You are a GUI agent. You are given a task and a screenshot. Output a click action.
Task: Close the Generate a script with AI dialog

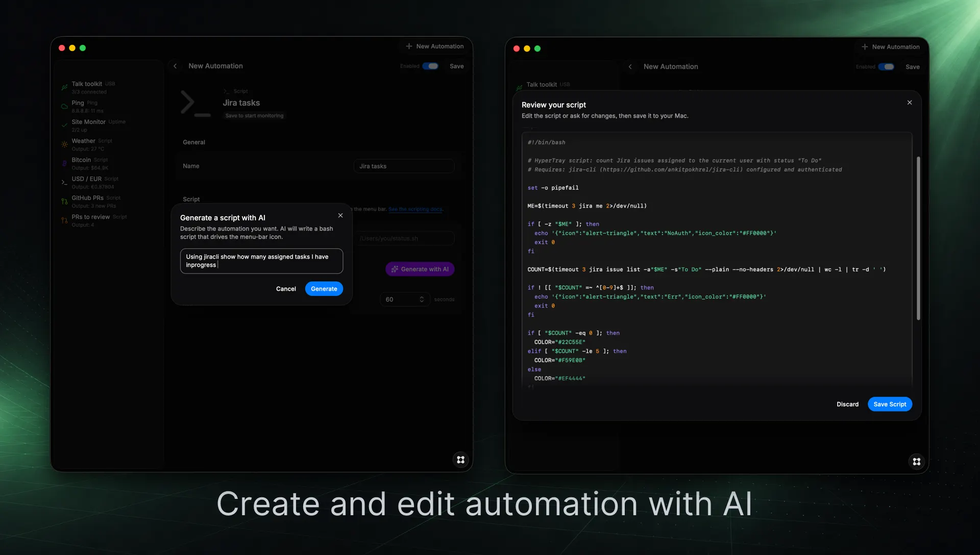340,216
